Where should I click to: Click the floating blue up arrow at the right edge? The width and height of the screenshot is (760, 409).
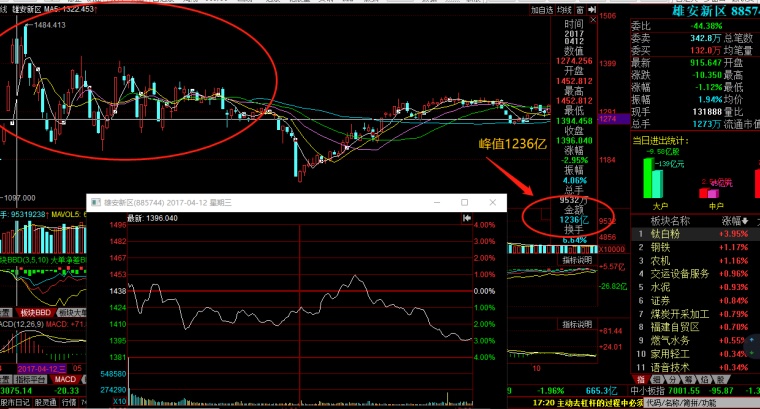(x=752, y=340)
